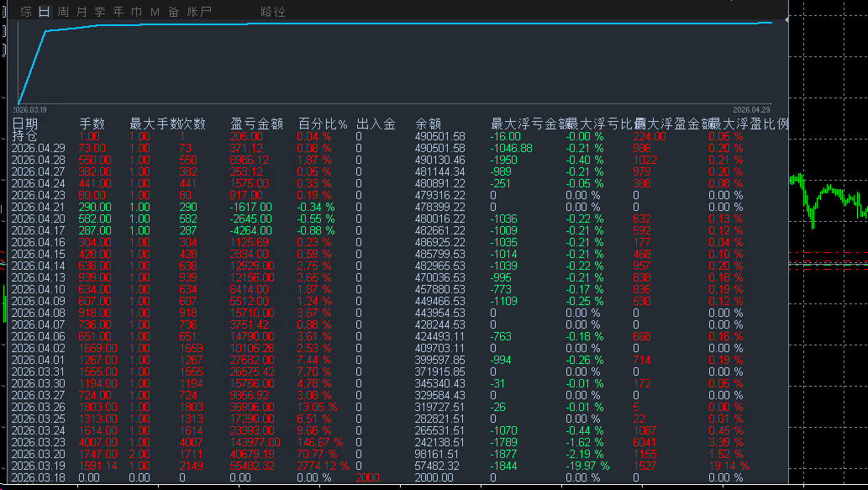Screen dimensions: 868x490
Task: Switch to the 综 summary tab
Action: [26, 12]
